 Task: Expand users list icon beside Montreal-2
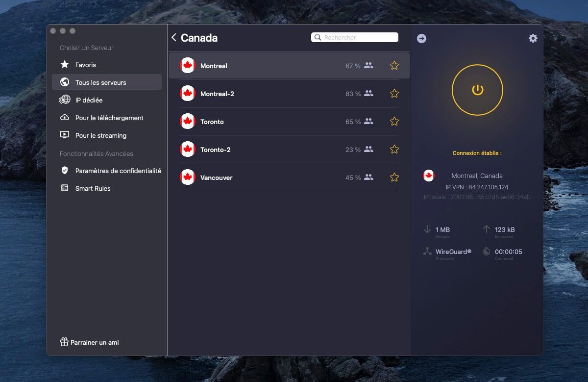(369, 93)
